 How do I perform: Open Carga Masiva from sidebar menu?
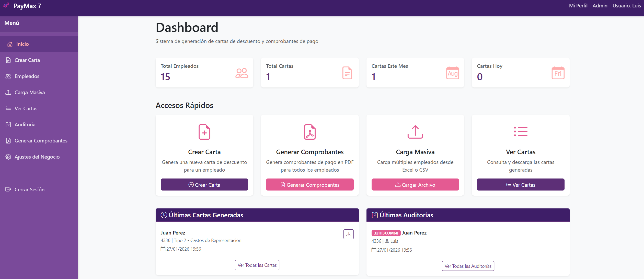[x=30, y=92]
